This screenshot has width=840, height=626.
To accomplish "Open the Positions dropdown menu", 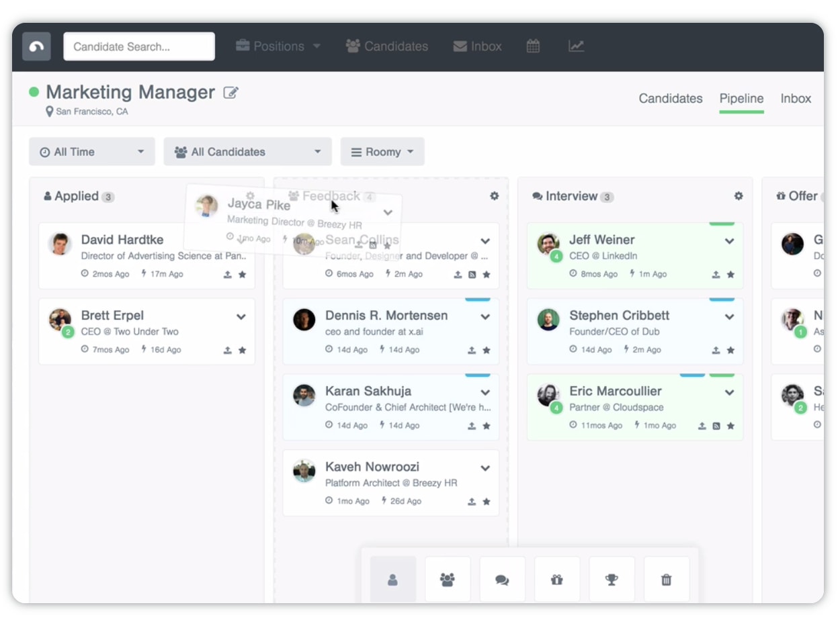I will (x=278, y=46).
